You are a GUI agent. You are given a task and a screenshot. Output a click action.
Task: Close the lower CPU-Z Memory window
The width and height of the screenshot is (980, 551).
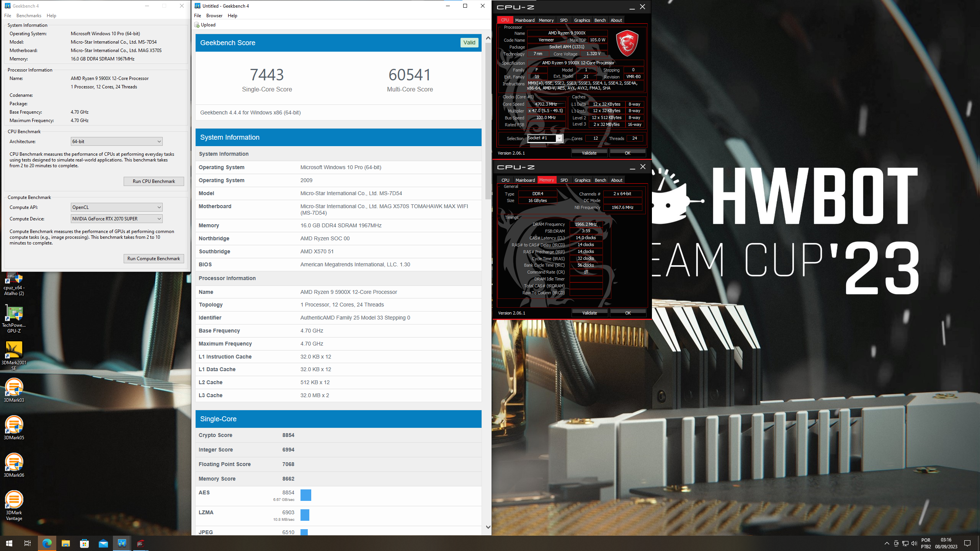[643, 167]
